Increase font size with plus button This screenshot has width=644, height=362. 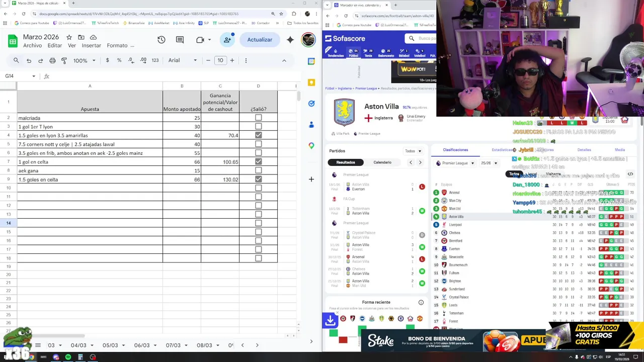click(x=232, y=60)
